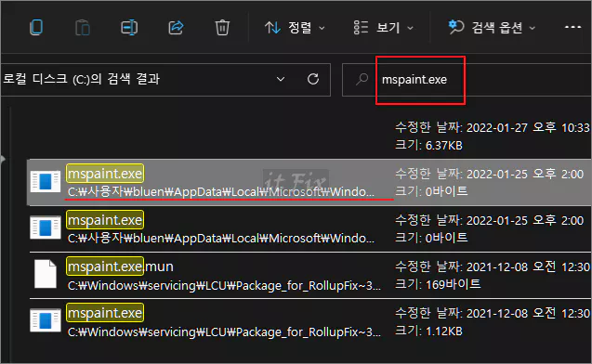
Task: Click the RollupFix path under the 1.12KB mspaint.exe
Action: 224,331
